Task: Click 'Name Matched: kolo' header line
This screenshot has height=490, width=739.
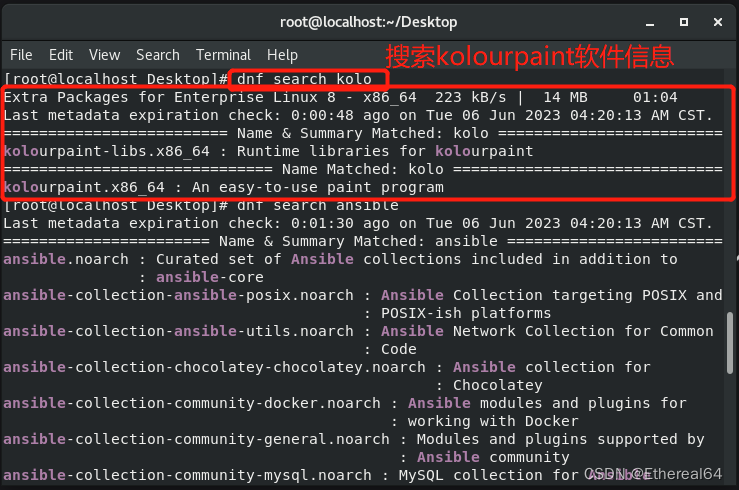Action: point(363,169)
